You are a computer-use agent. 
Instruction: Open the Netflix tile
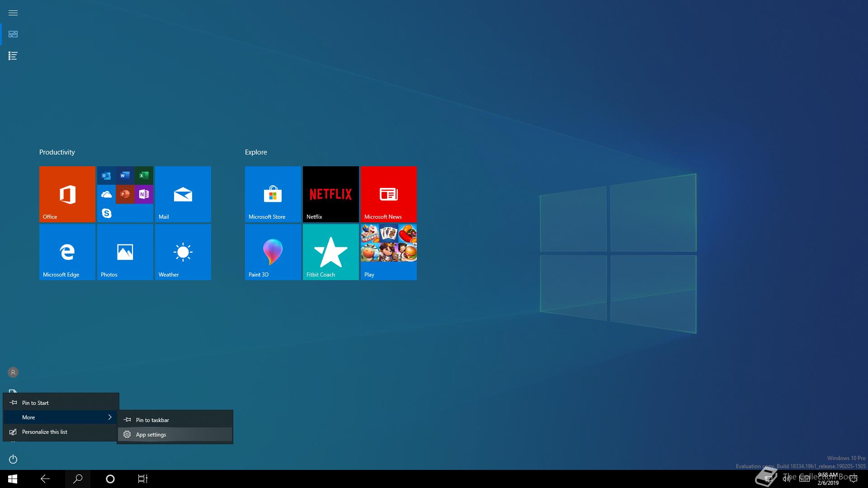coord(330,194)
